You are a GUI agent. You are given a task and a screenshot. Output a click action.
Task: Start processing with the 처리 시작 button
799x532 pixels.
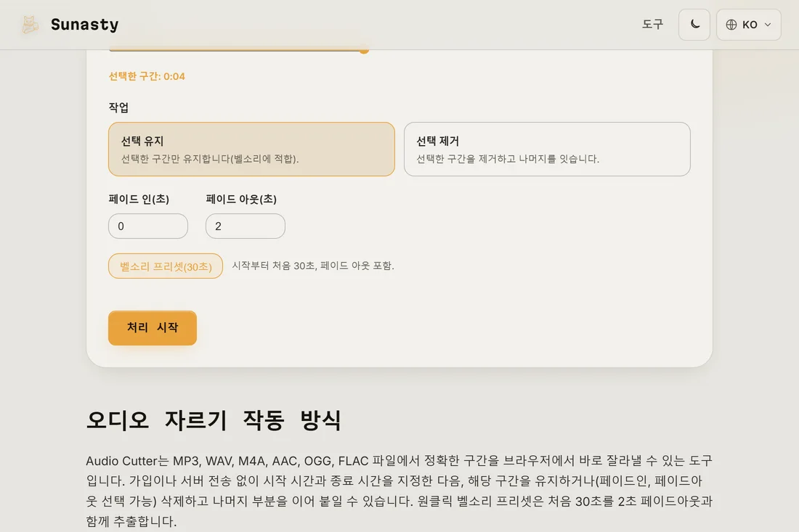(153, 328)
